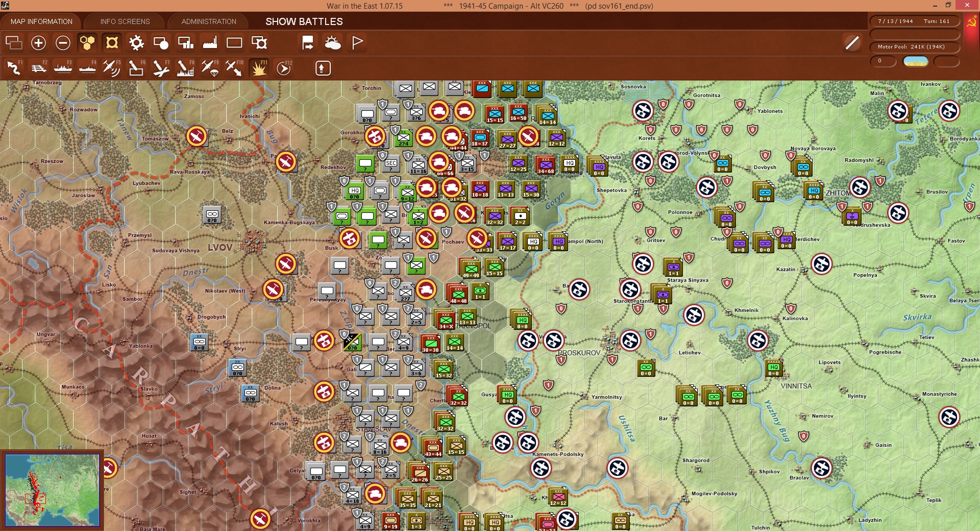Select the F1 move mode icon

coord(14,68)
